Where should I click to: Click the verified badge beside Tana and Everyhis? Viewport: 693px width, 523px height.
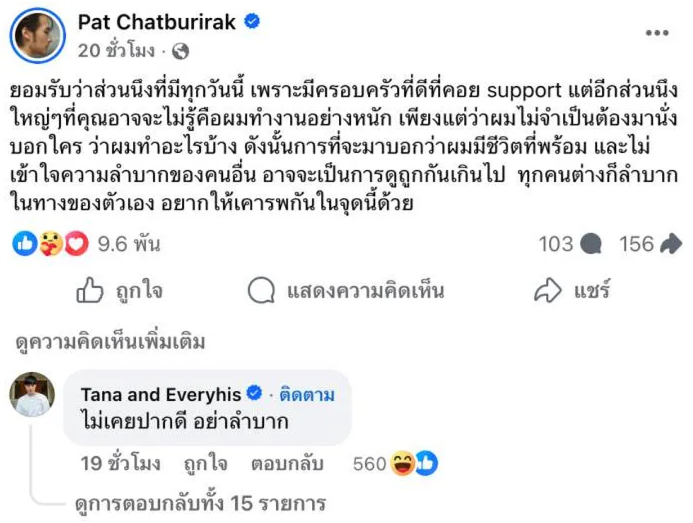(x=254, y=393)
